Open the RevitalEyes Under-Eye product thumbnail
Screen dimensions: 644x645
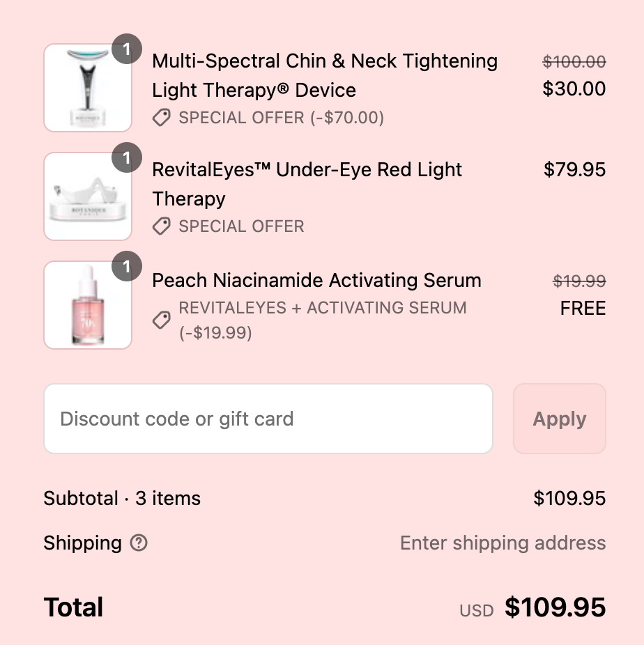click(88, 196)
